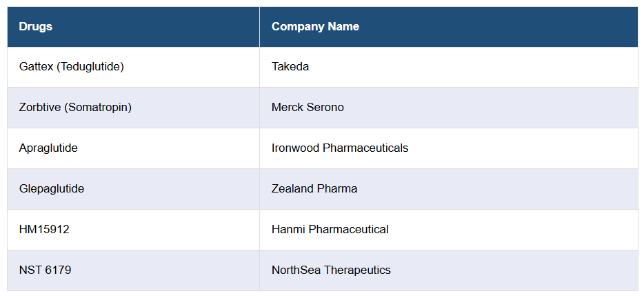Select the Takeda company cell
The height and width of the screenshot is (296, 644).
[x=290, y=67]
